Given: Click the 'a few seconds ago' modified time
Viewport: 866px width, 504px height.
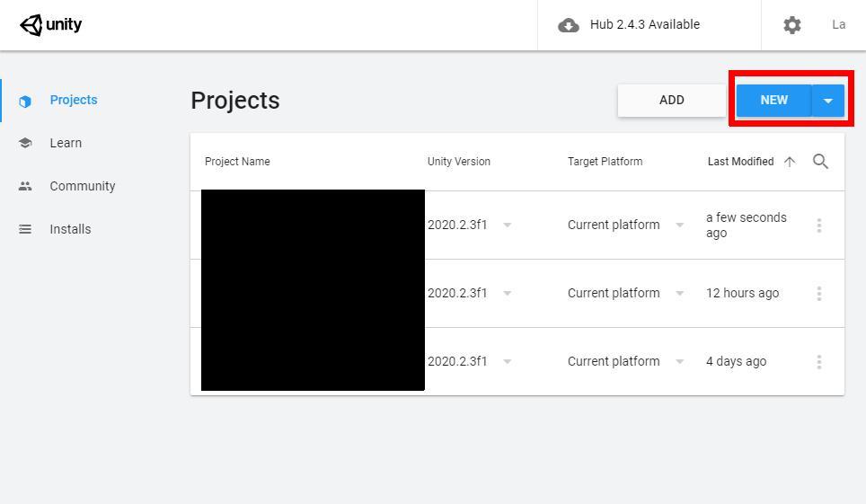Looking at the screenshot, I should point(747,225).
